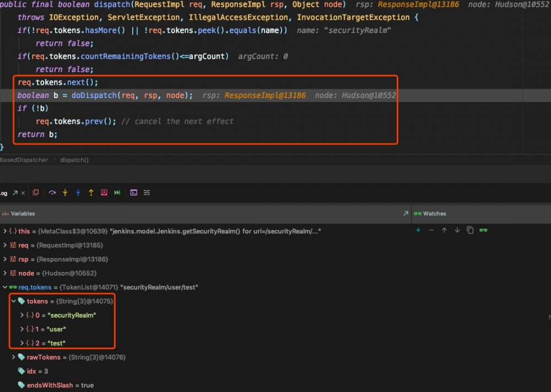Screen dimensions: 551x392
Task: Toggle show watches glasses icon in Watches toolbar
Action: tap(483, 230)
